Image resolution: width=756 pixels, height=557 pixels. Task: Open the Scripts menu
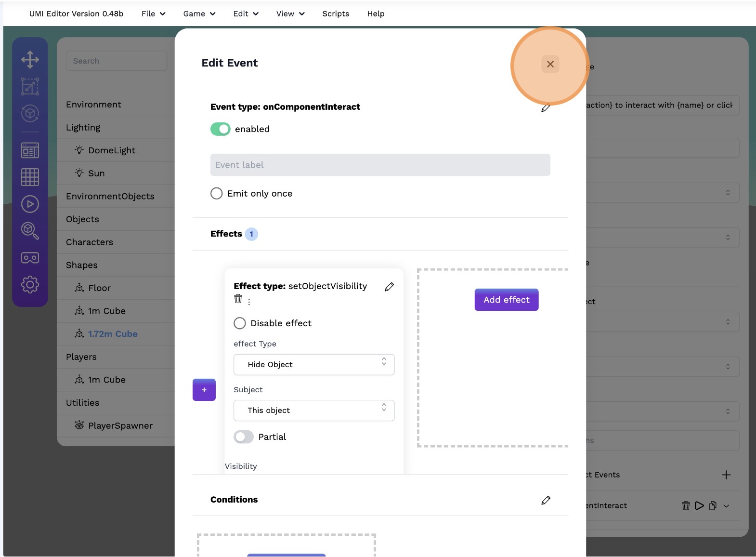tap(336, 14)
